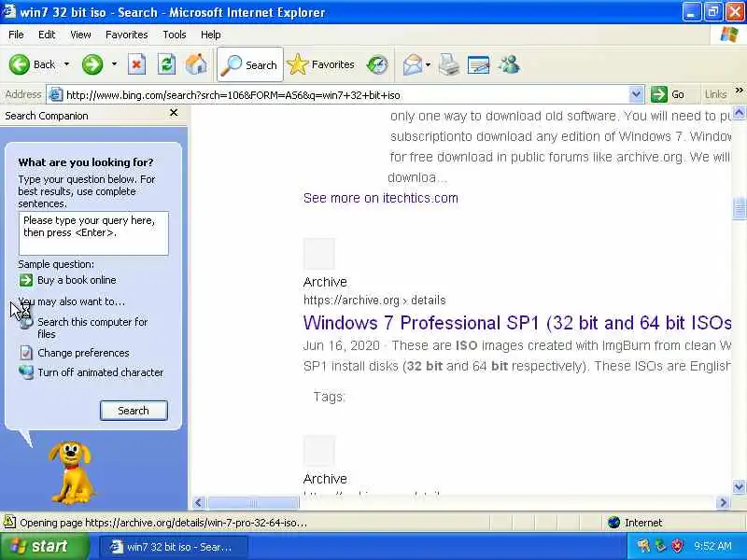The width and height of the screenshot is (747, 560).
Task: Print the page with printer icon
Action: click(x=449, y=64)
